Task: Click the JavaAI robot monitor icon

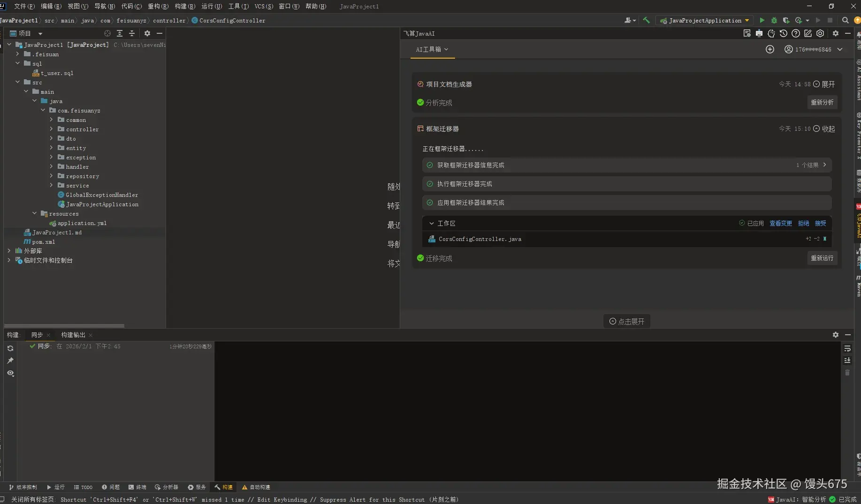Action: [759, 33]
